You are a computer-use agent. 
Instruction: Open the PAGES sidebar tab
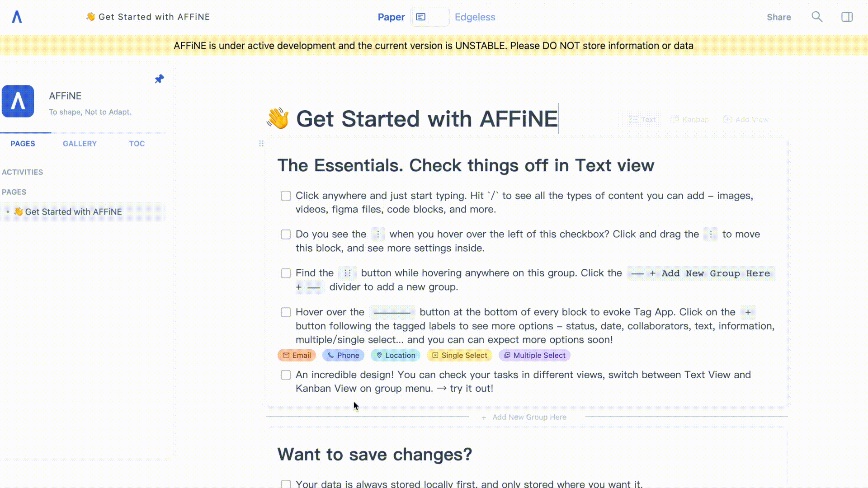point(23,143)
